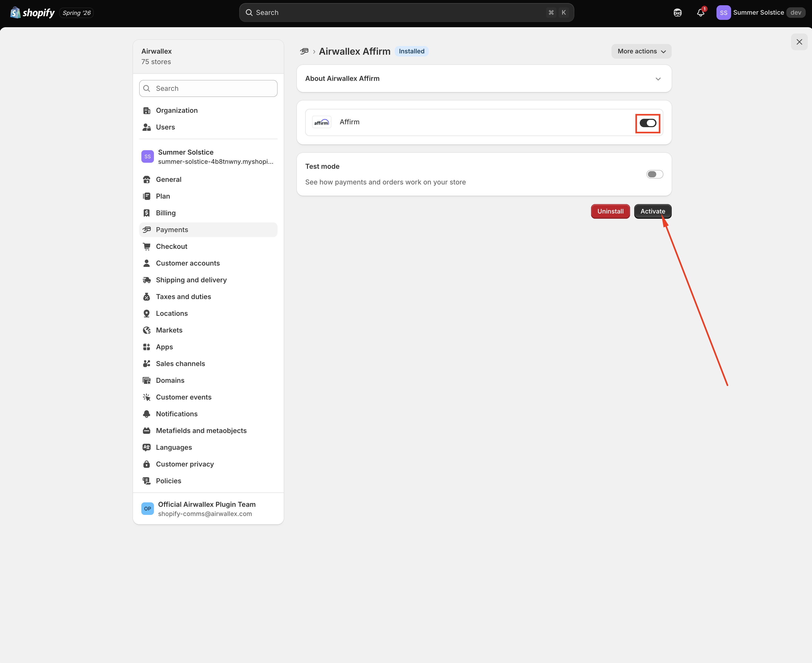The width and height of the screenshot is (812, 663).
Task: Open Policies settings
Action: point(208,481)
